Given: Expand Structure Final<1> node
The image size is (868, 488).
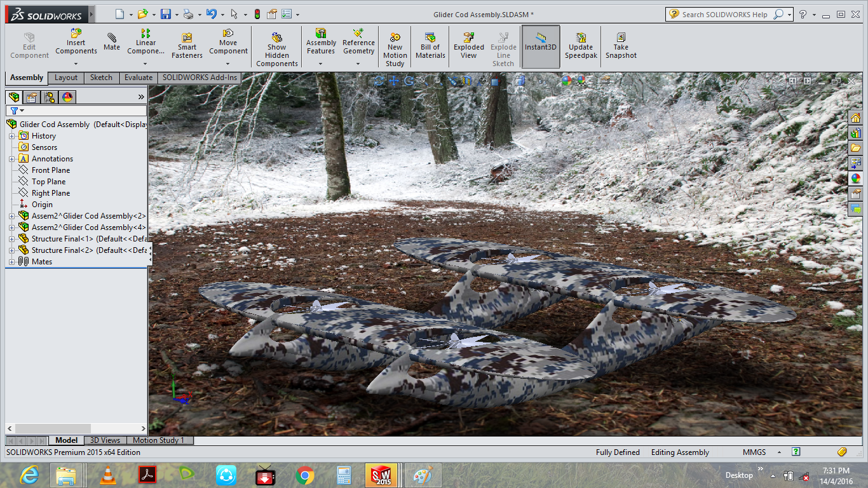Looking at the screenshot, I should click(x=11, y=239).
